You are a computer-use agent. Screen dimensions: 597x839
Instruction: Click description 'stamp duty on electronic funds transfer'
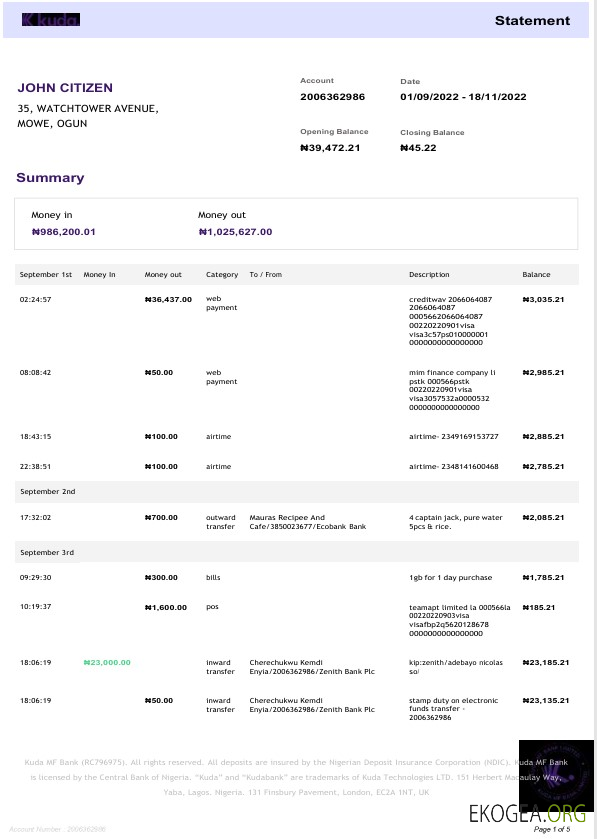[x=454, y=705]
